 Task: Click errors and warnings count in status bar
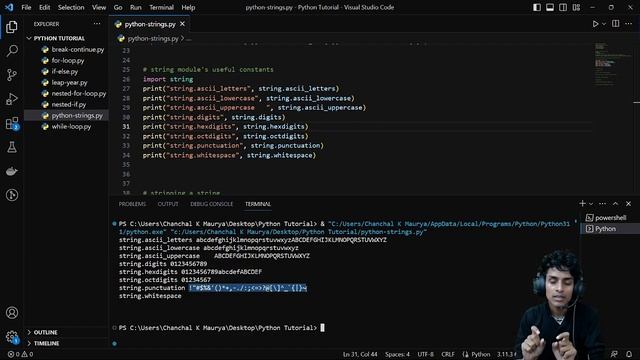coord(20,354)
